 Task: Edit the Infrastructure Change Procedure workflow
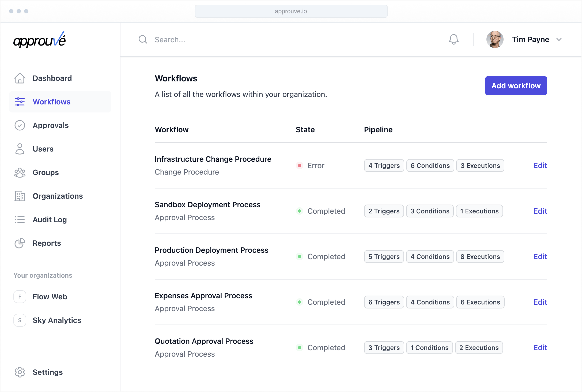(x=540, y=165)
